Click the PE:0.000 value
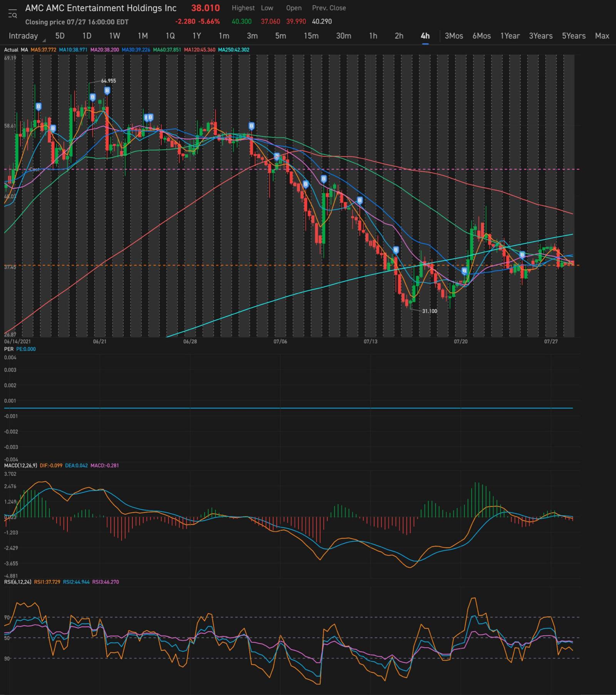 tap(26, 349)
